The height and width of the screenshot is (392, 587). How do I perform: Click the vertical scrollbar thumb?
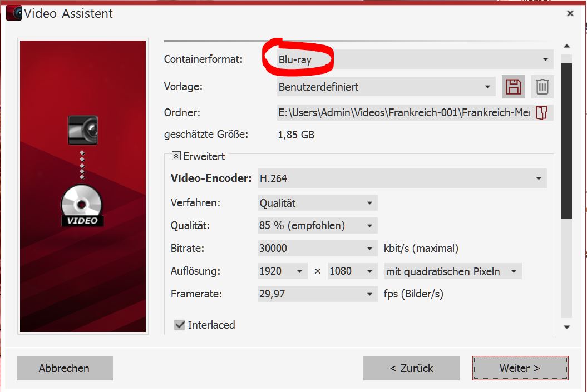(566, 141)
